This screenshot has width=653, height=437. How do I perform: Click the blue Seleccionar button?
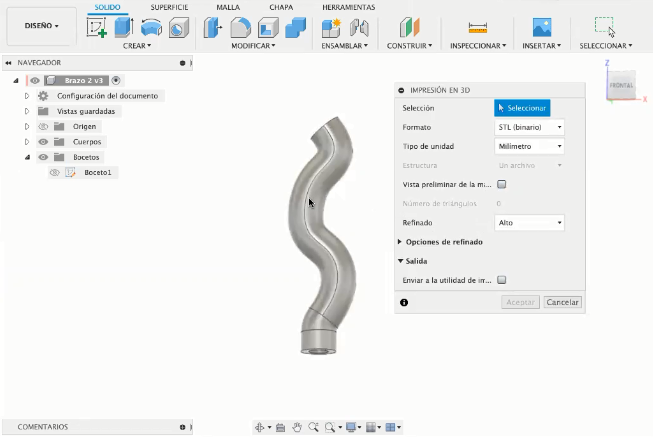point(522,108)
